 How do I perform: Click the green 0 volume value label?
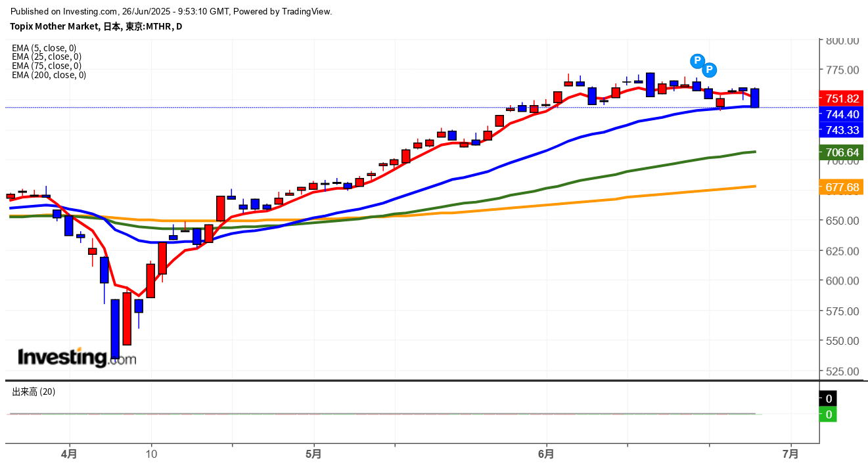829,414
